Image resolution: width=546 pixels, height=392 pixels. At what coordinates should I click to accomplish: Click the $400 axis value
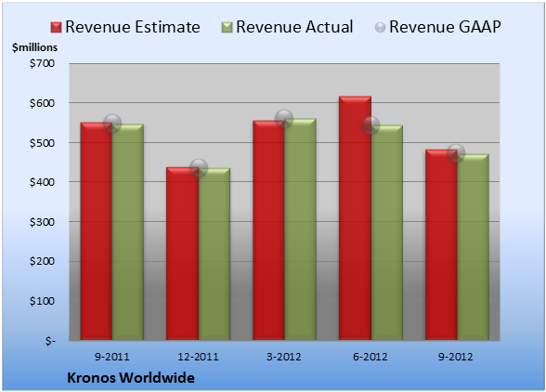pyautogui.click(x=42, y=182)
